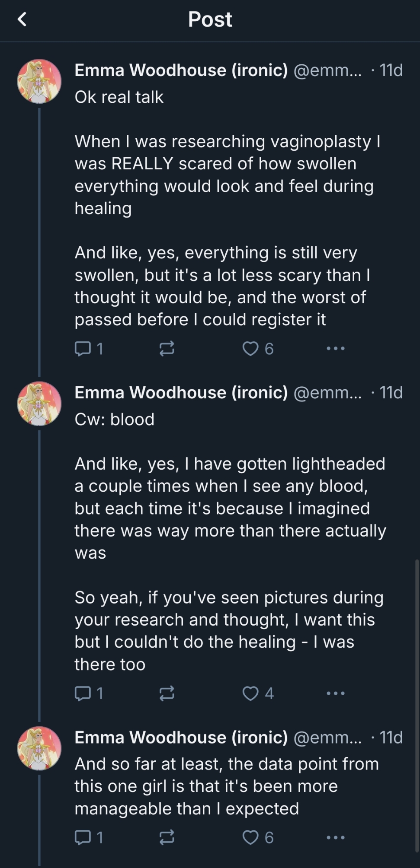Like the "Cw: blood" post
The width and height of the screenshot is (420, 868).
coord(250,693)
